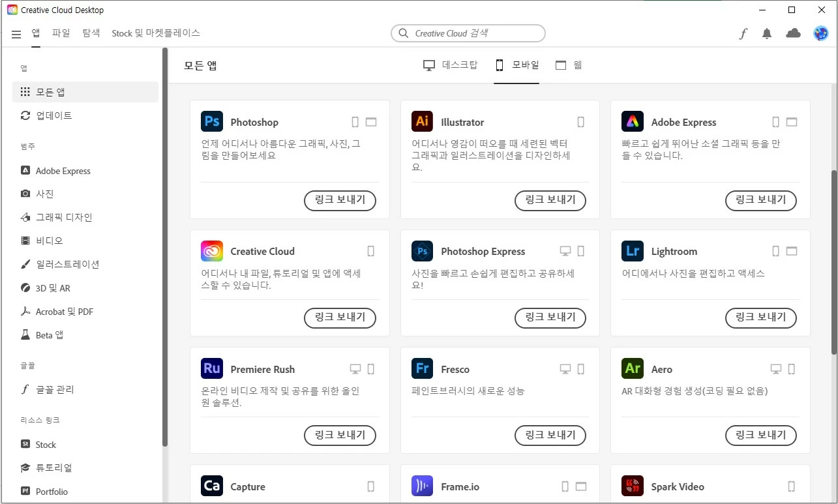Click the Frame.io app title text

(459, 486)
